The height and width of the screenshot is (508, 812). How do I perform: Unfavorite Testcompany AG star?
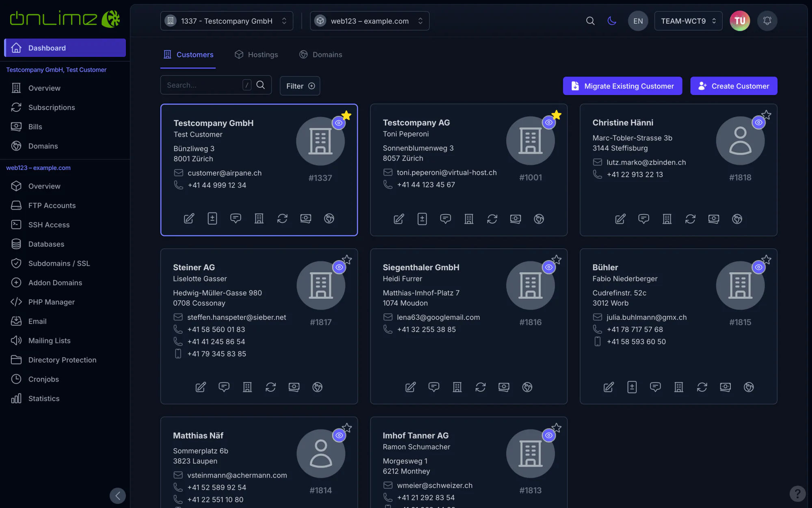[556, 115]
